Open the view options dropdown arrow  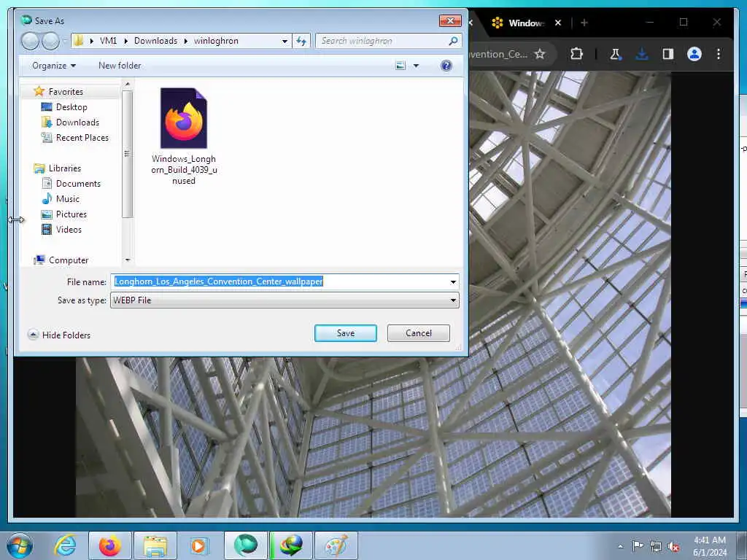click(416, 66)
